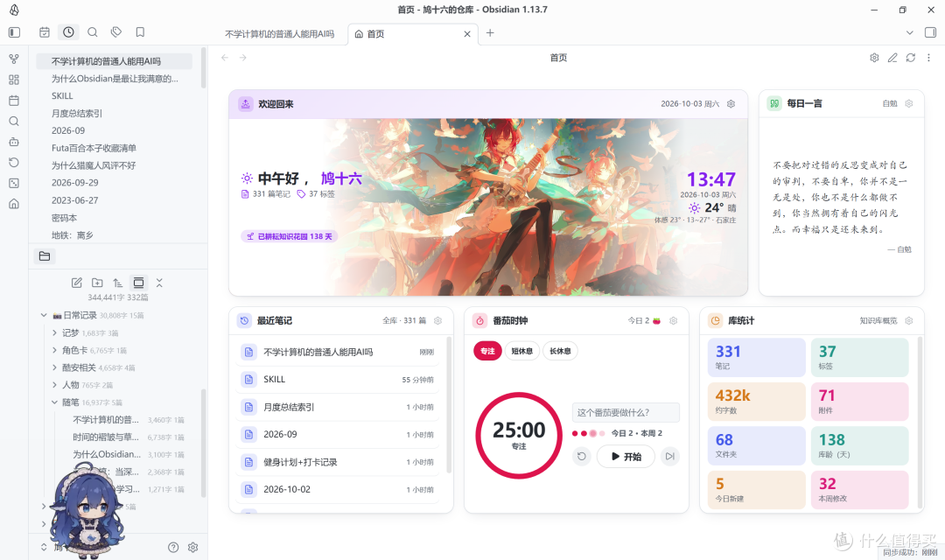Open the gear on recent notes card

(x=438, y=321)
